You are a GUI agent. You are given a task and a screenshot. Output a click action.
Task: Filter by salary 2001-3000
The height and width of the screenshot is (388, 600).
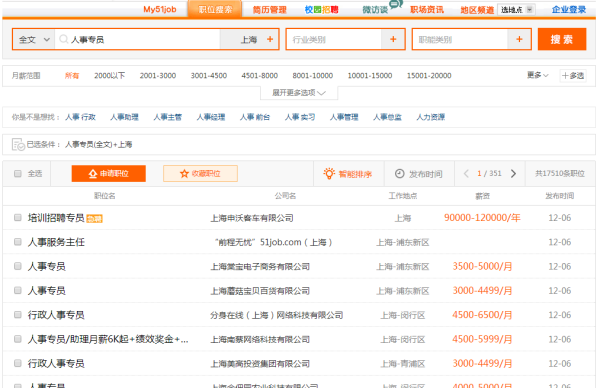(x=158, y=76)
